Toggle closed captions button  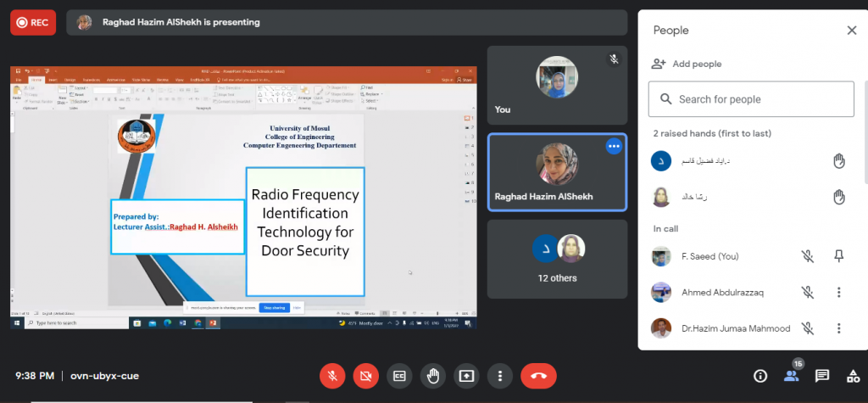click(399, 376)
